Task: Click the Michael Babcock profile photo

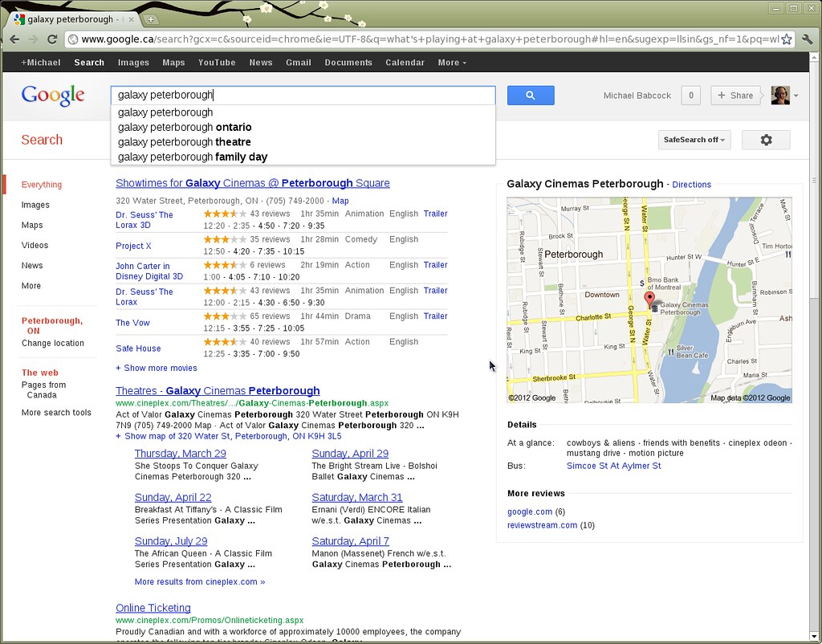Action: (780, 96)
